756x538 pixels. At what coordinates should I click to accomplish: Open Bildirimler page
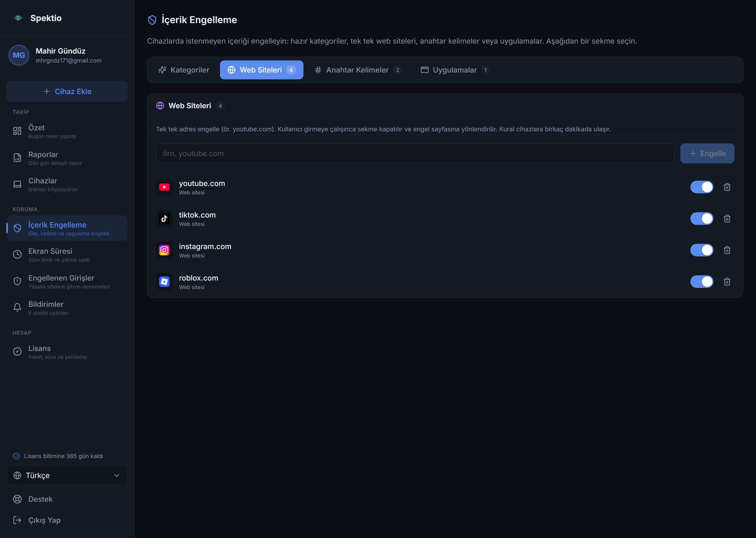67,308
